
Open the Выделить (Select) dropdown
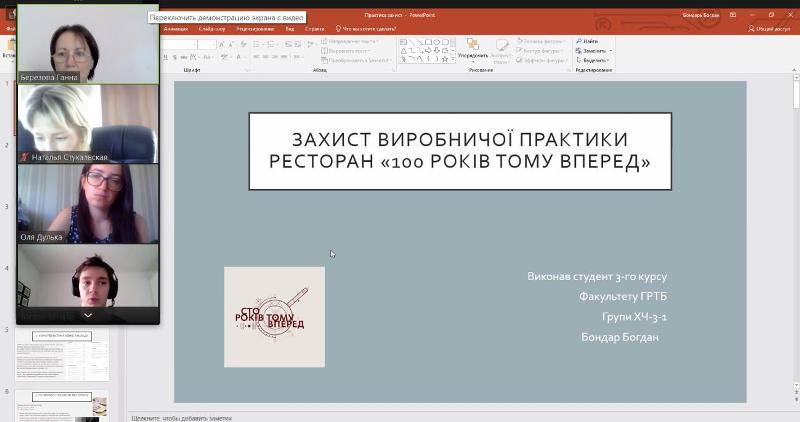(594, 60)
